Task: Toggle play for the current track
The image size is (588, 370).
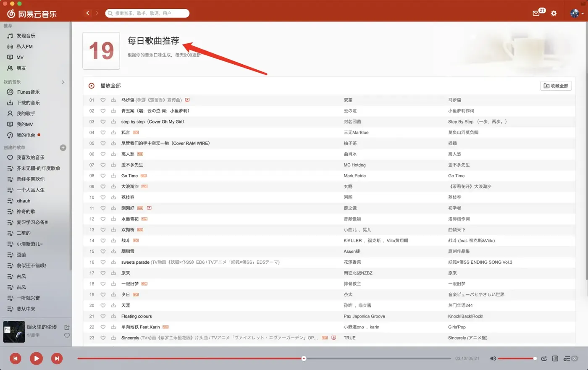Action: [x=36, y=358]
